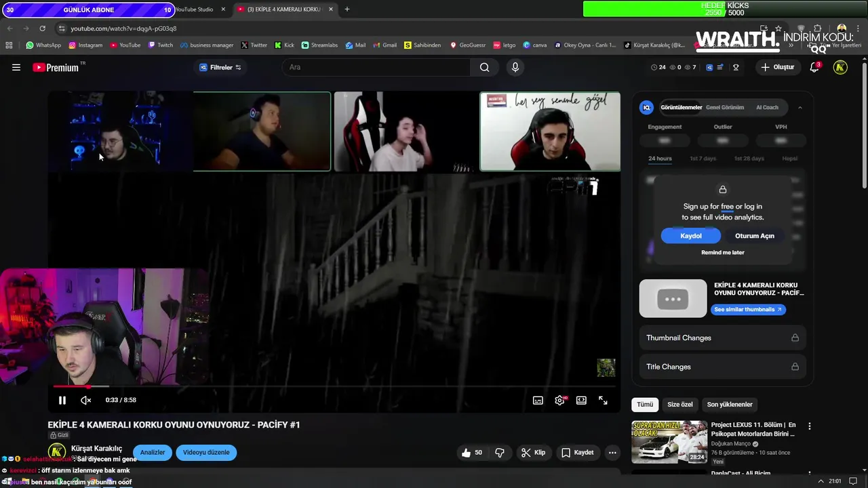The image size is (868, 488).
Task: Click Analizler button under video
Action: click(153, 453)
